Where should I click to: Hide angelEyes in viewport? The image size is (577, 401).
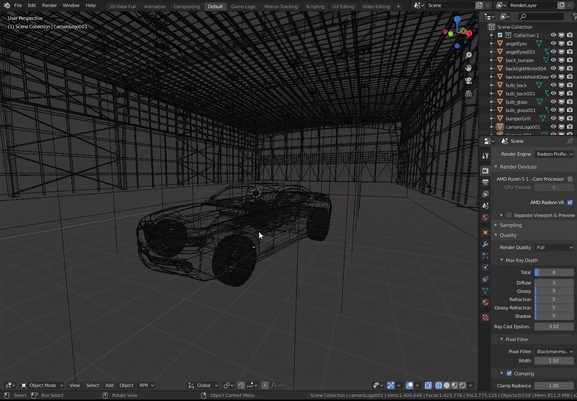pyautogui.click(x=553, y=43)
